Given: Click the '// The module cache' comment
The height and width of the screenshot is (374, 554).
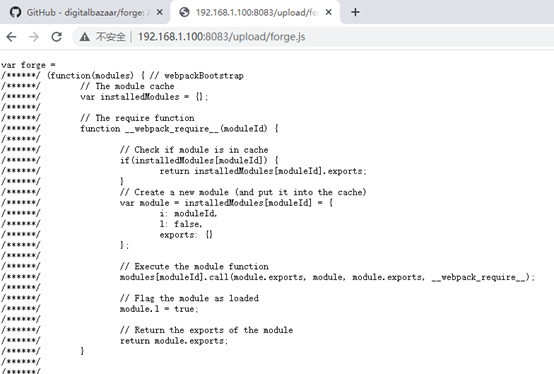Looking at the screenshot, I should [127, 86].
